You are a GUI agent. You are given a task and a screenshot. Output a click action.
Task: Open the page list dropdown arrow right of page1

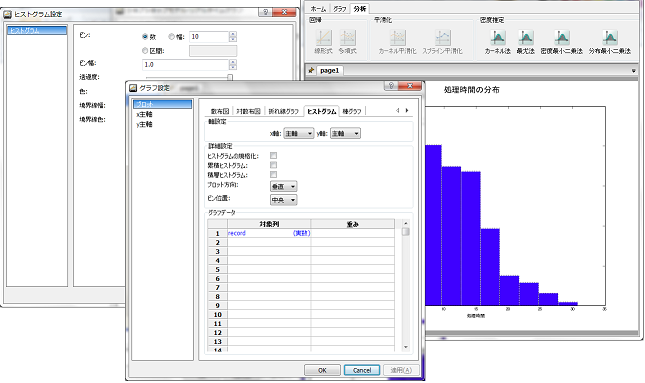click(x=633, y=71)
